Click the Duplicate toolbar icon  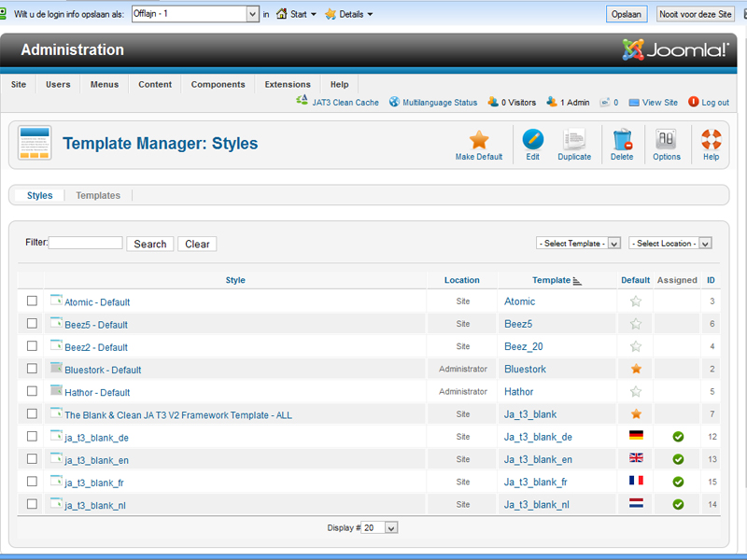[x=574, y=141]
